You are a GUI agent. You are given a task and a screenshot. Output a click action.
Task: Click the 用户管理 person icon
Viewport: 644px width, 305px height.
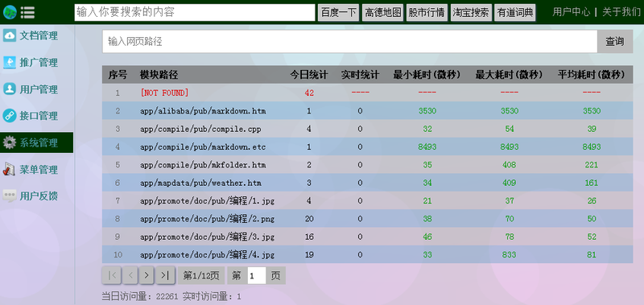(10, 89)
